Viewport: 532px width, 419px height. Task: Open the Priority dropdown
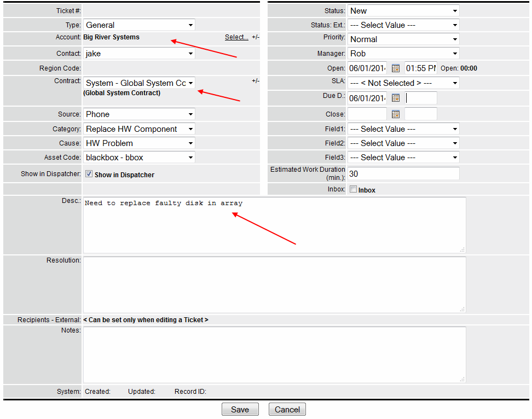[x=403, y=39]
